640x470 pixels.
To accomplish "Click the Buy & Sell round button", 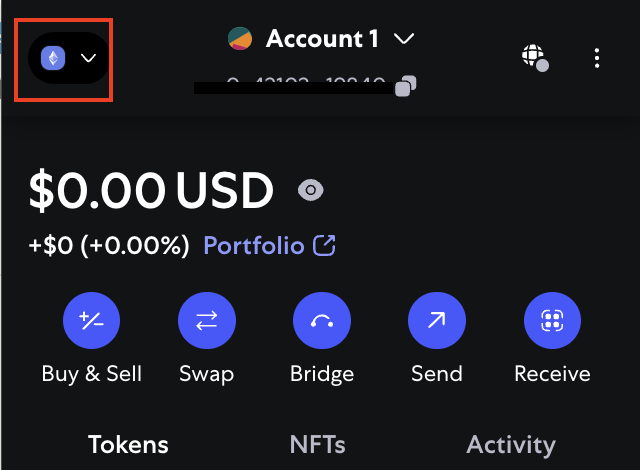I will [x=91, y=320].
